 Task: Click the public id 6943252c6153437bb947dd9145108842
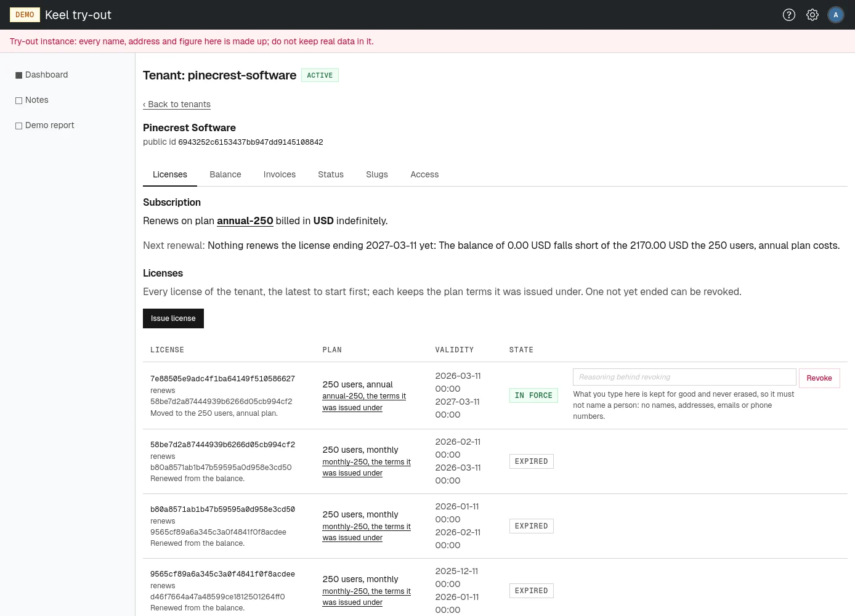(251, 142)
